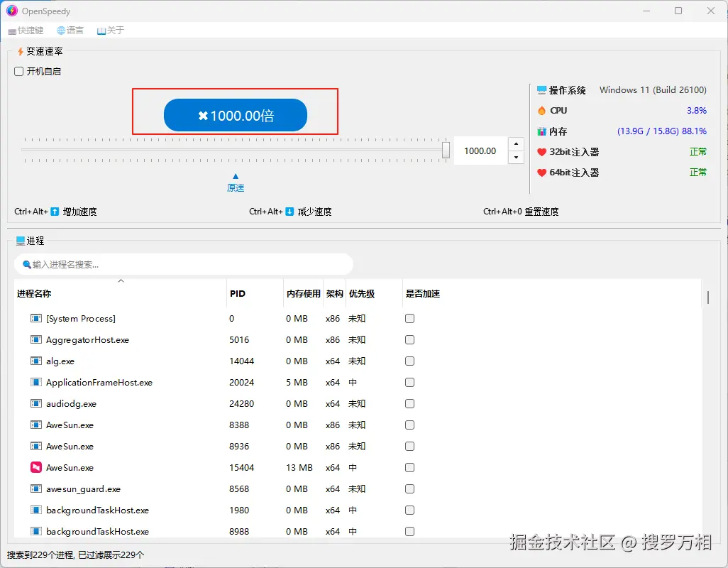Click the [System Process] row icon

pyautogui.click(x=35, y=319)
